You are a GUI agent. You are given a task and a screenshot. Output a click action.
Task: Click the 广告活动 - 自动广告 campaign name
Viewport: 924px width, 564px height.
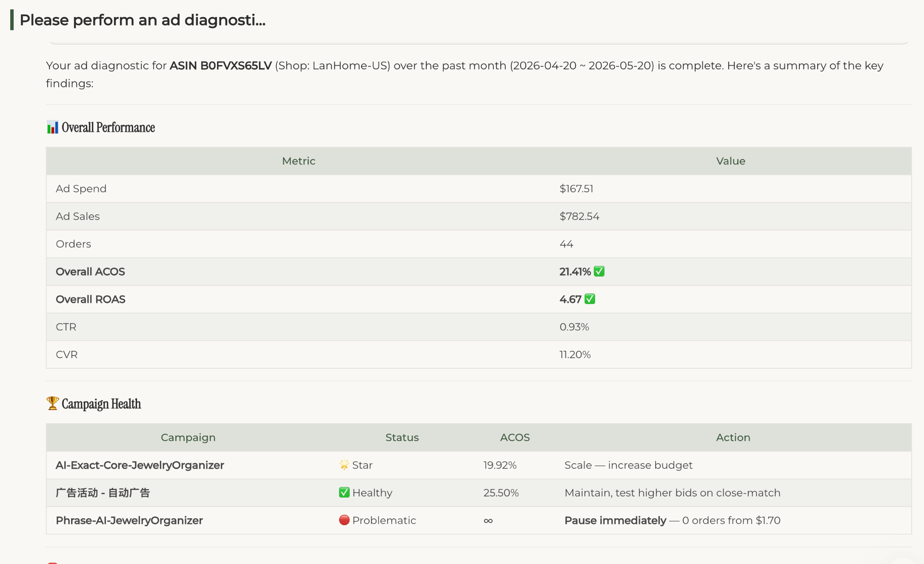click(103, 493)
